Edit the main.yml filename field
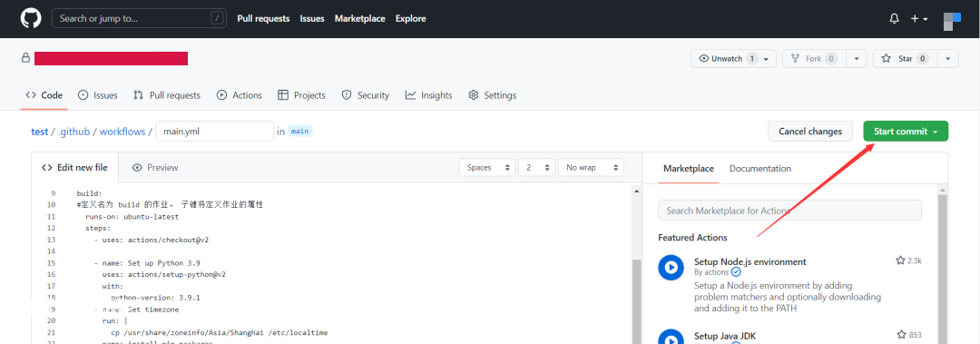 pyautogui.click(x=214, y=132)
